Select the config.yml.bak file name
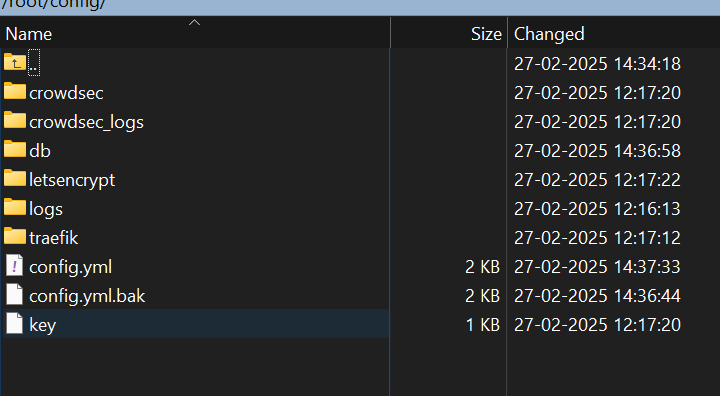 (87, 296)
